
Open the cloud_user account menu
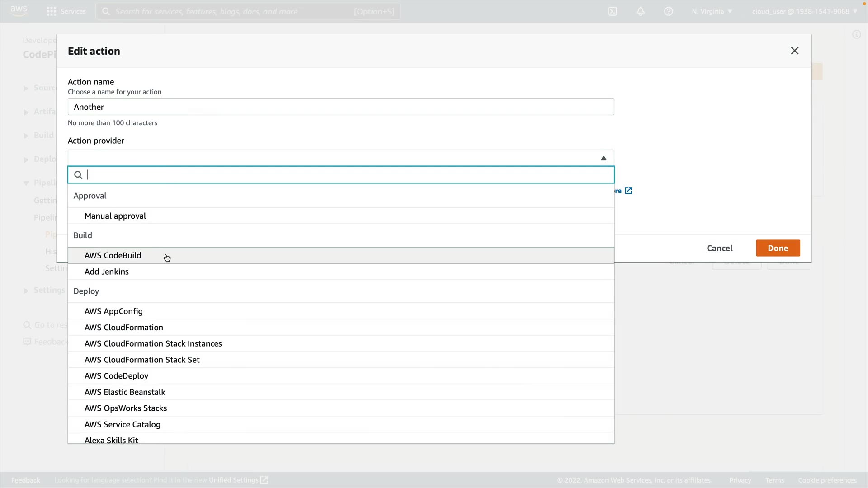[804, 11]
